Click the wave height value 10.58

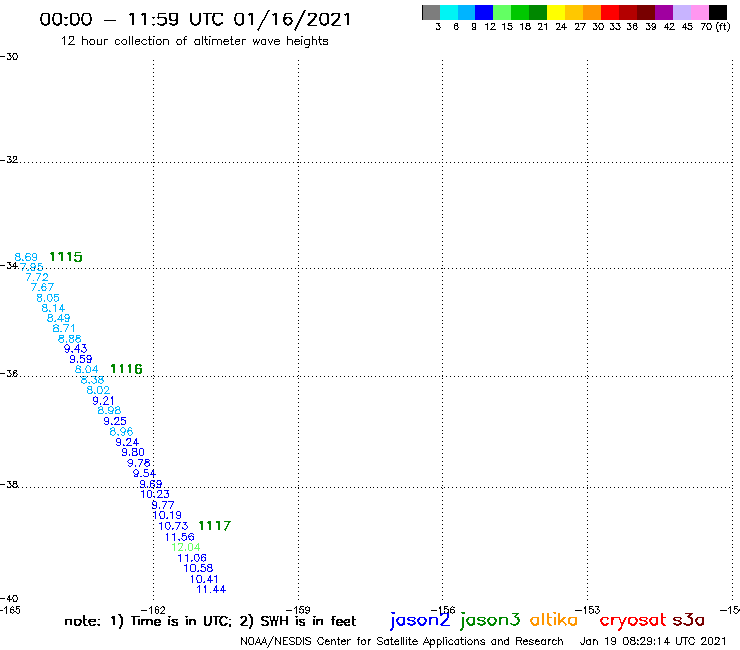click(198, 568)
